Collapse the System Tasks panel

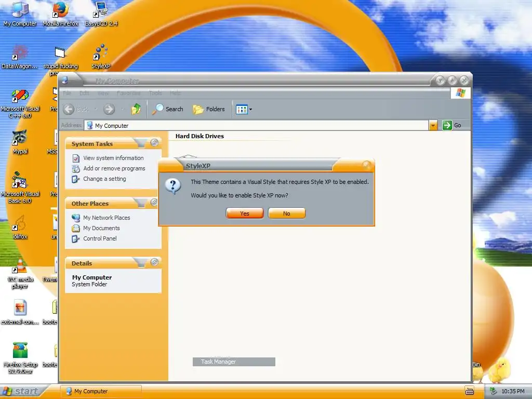tap(154, 142)
